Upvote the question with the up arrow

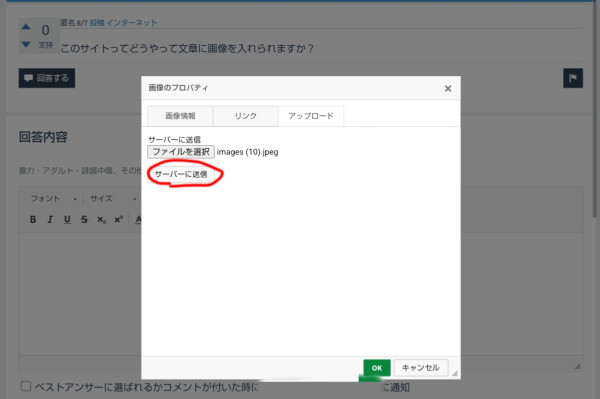(x=26, y=26)
